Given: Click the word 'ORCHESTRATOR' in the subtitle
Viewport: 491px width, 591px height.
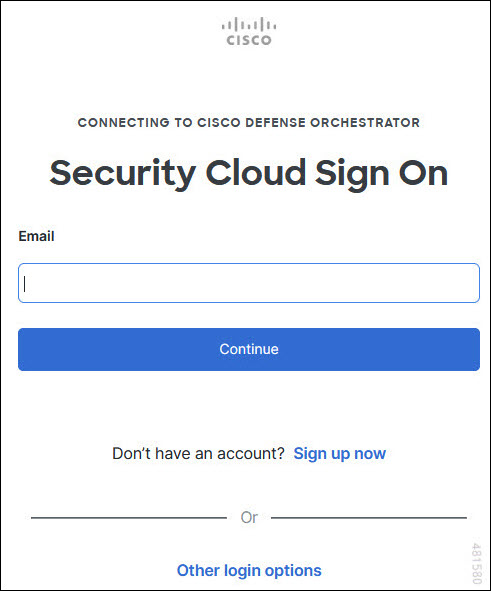Looking at the screenshot, I should tap(365, 122).
